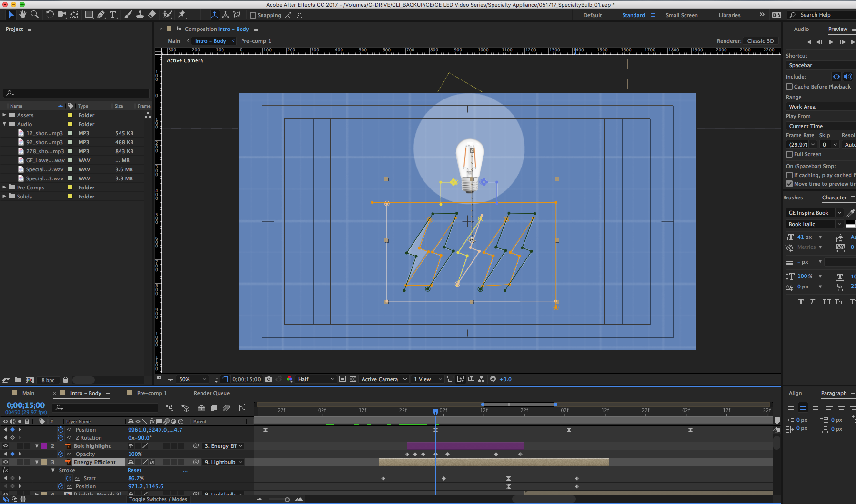Click Reset Exposure icon in viewer

pyautogui.click(x=493, y=379)
